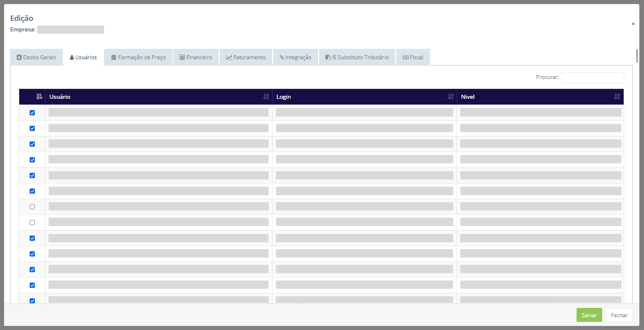This screenshot has width=644, height=330.
Task: Click the vertical scrollbar on the right edge
Action: pyautogui.click(x=637, y=56)
